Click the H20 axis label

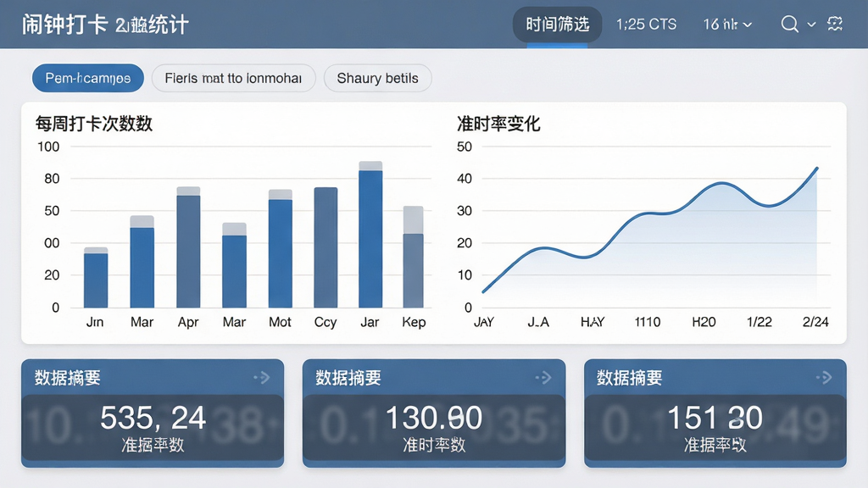(x=704, y=322)
